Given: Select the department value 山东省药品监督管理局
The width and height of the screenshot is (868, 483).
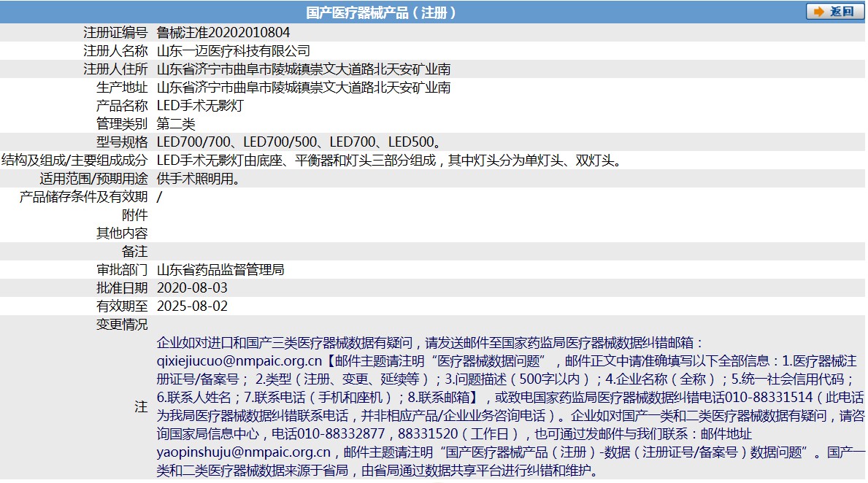Looking at the screenshot, I should coord(220,270).
